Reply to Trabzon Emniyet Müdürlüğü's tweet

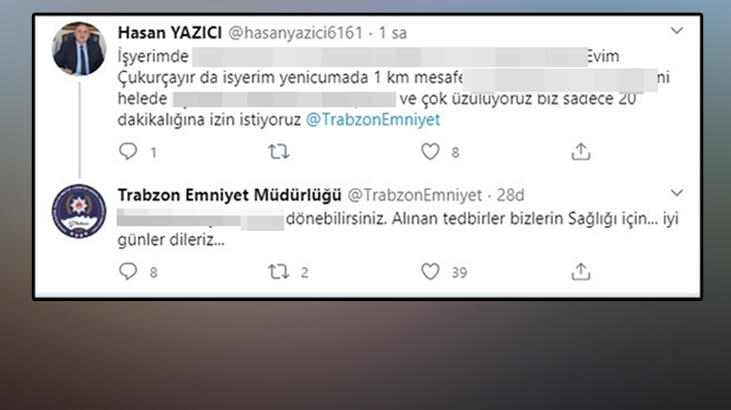tap(128, 271)
